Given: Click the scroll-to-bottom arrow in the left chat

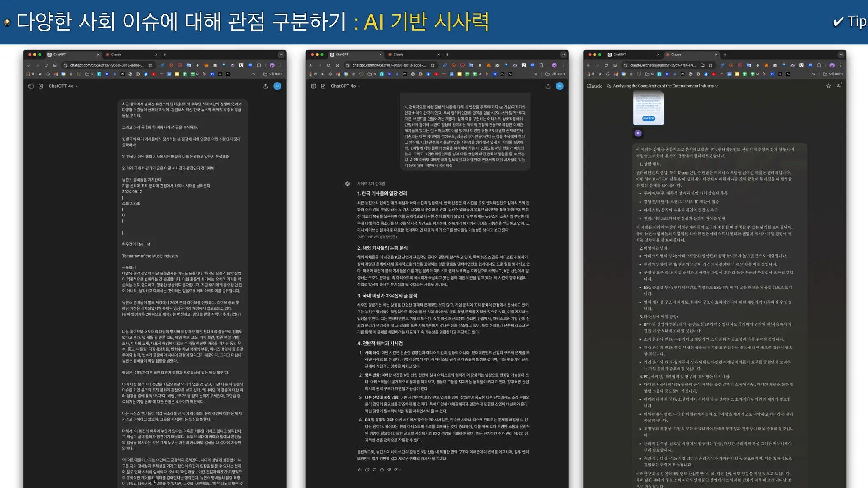Looking at the screenshot, I should [x=155, y=482].
